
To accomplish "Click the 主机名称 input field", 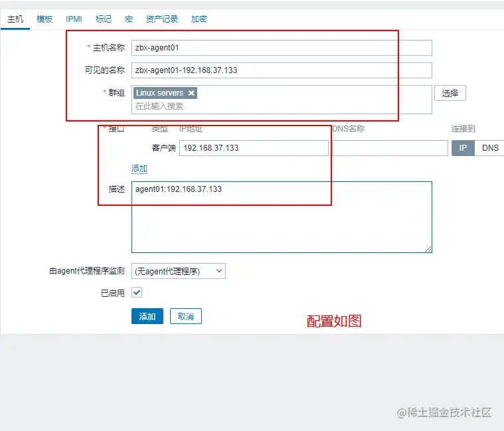I will 282,48.
